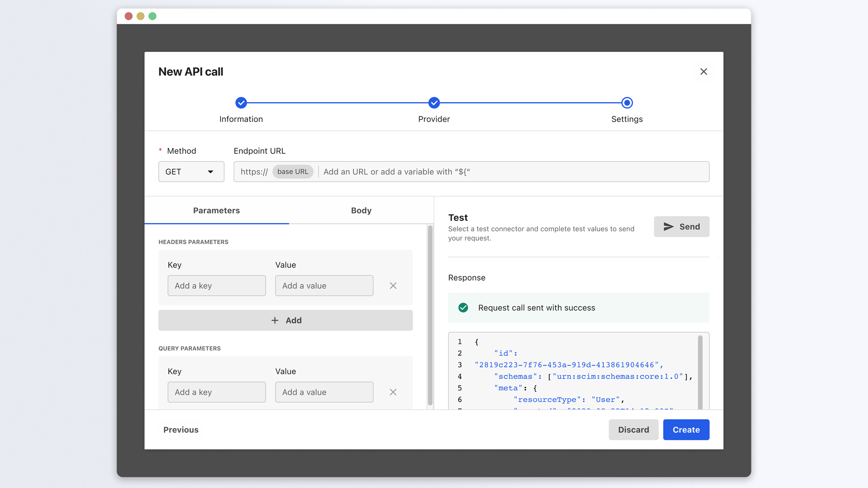
Task: Select the Settings step circle indicator
Action: tap(627, 103)
